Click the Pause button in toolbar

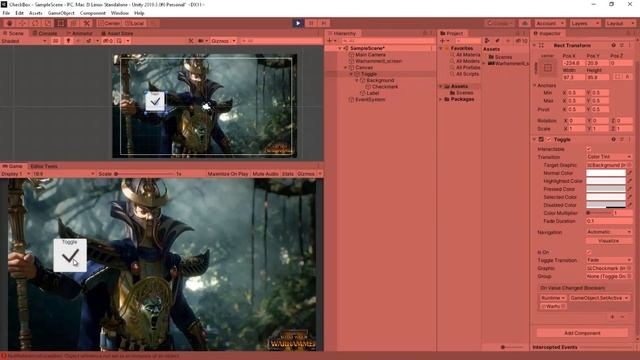(311, 23)
